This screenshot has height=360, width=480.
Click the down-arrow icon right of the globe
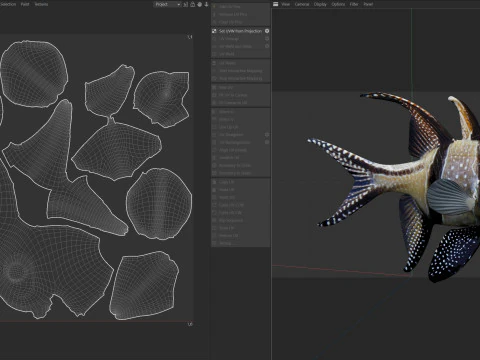click(206, 4)
